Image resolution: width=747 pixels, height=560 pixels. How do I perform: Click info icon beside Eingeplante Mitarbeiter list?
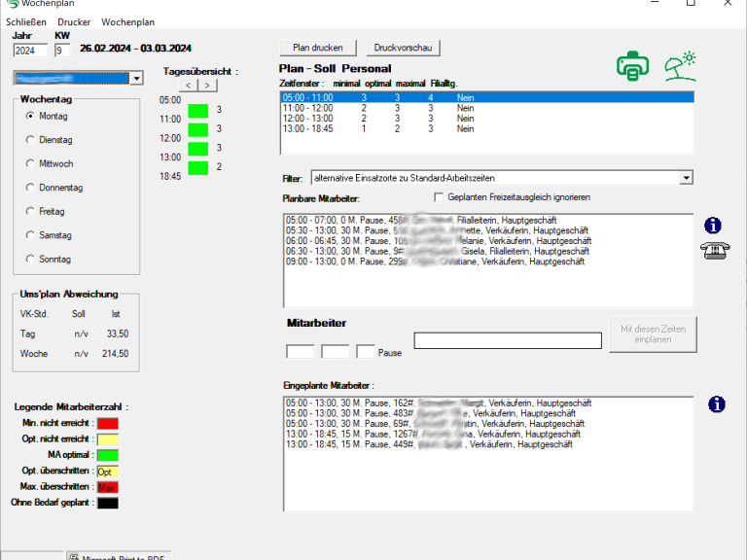click(x=717, y=404)
